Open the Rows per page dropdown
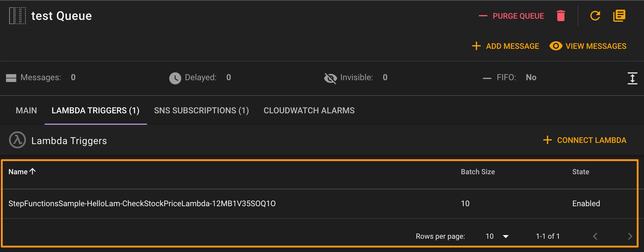Image resolution: width=644 pixels, height=252 pixels. (x=497, y=236)
